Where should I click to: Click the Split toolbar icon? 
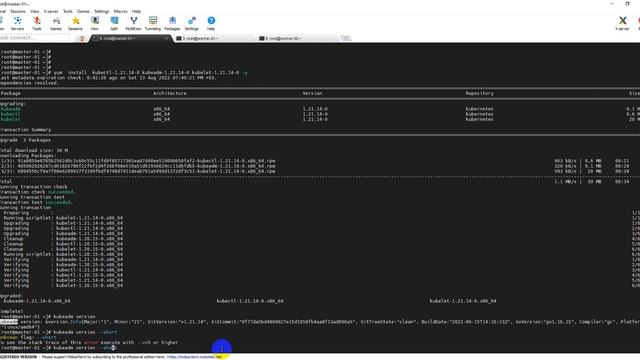[114, 23]
